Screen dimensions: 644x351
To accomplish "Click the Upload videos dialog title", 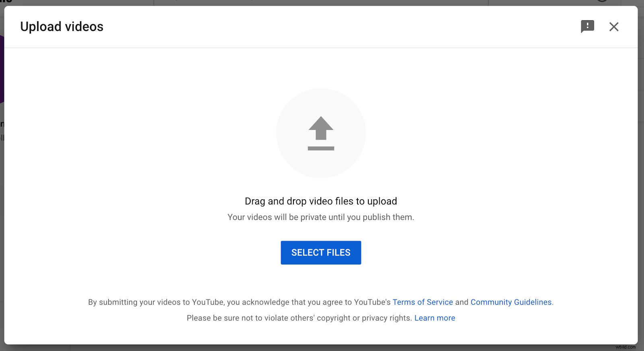I will point(62,26).
